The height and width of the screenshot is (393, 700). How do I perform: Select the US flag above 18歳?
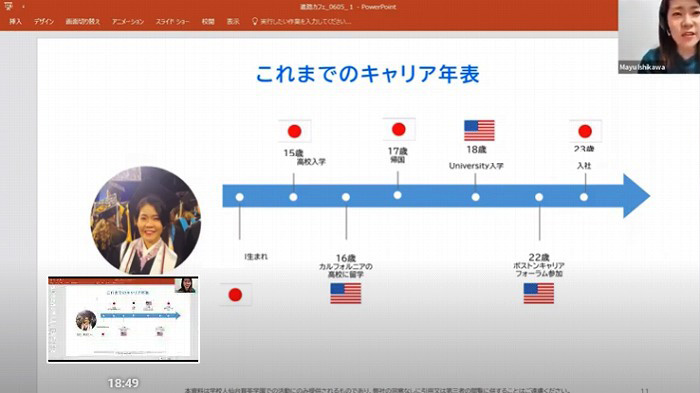(479, 130)
